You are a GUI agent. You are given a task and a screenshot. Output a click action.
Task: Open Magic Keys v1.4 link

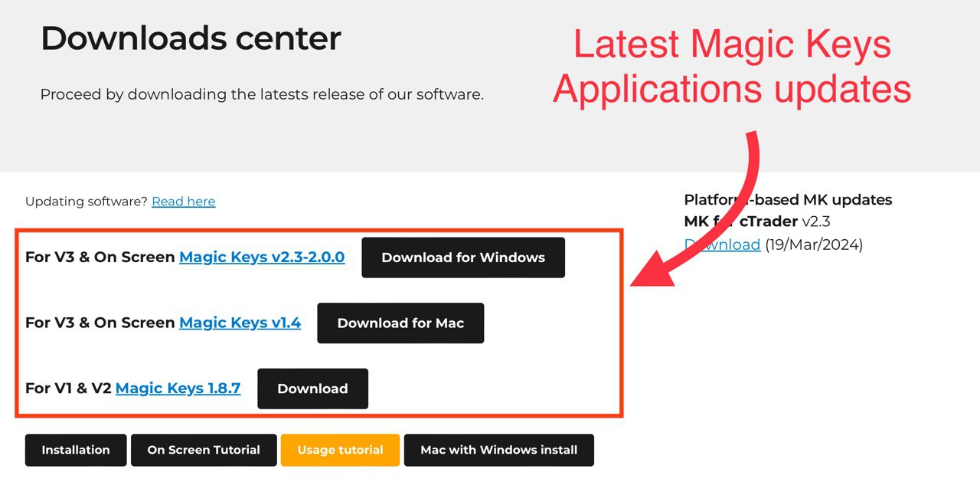coord(240,323)
